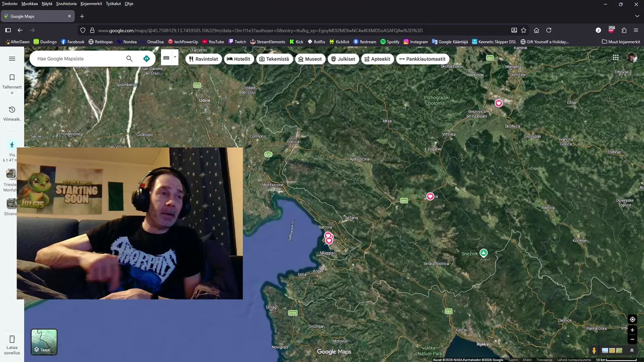Bookmark this page with the star icon
This screenshot has height=362, width=644.
[x=524, y=30]
